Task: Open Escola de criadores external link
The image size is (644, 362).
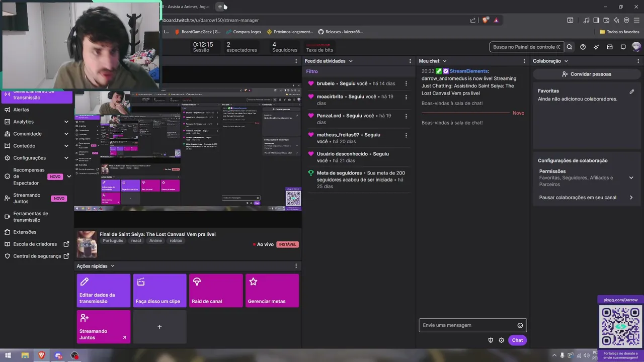Action: pos(36,244)
